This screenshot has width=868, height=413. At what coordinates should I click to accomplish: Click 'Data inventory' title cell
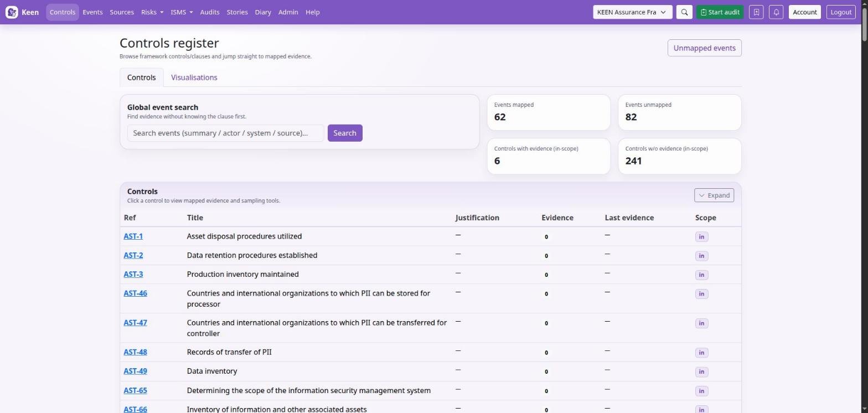click(x=212, y=371)
